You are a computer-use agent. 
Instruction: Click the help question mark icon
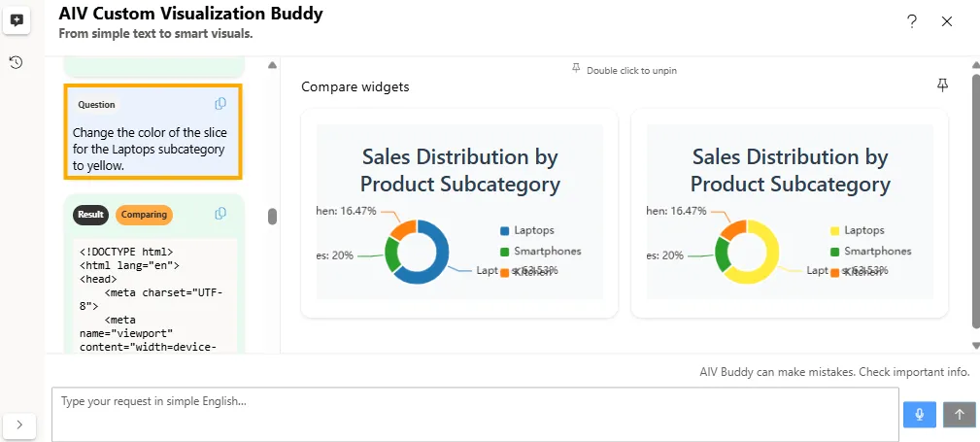(x=911, y=21)
